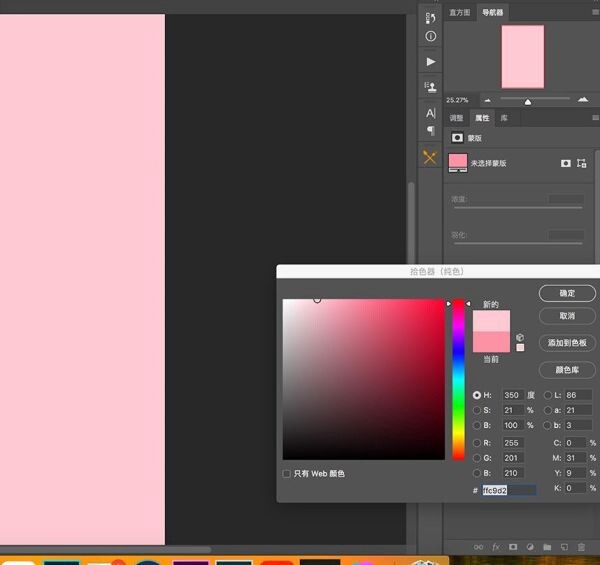
Task: Click the Navigator zoom slider handle
Action: [528, 102]
